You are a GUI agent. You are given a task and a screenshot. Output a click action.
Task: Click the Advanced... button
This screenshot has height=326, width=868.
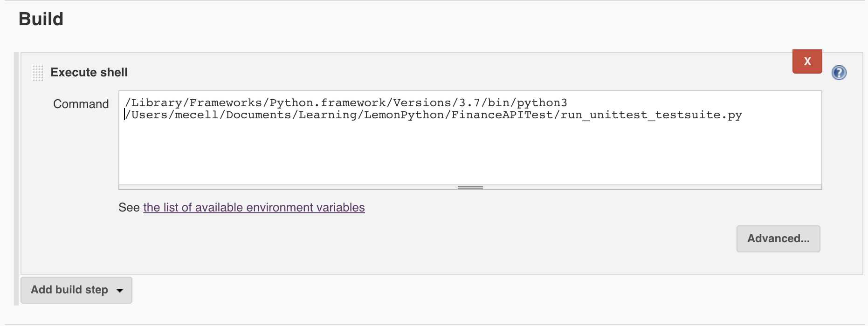point(778,239)
